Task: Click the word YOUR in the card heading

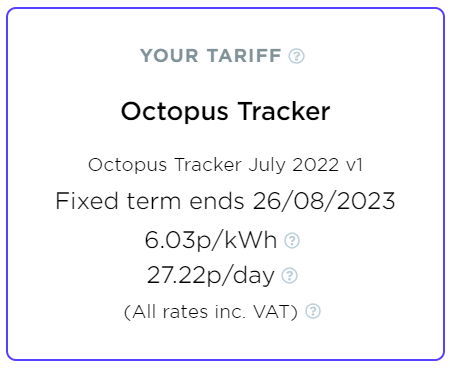Action: [x=169, y=56]
